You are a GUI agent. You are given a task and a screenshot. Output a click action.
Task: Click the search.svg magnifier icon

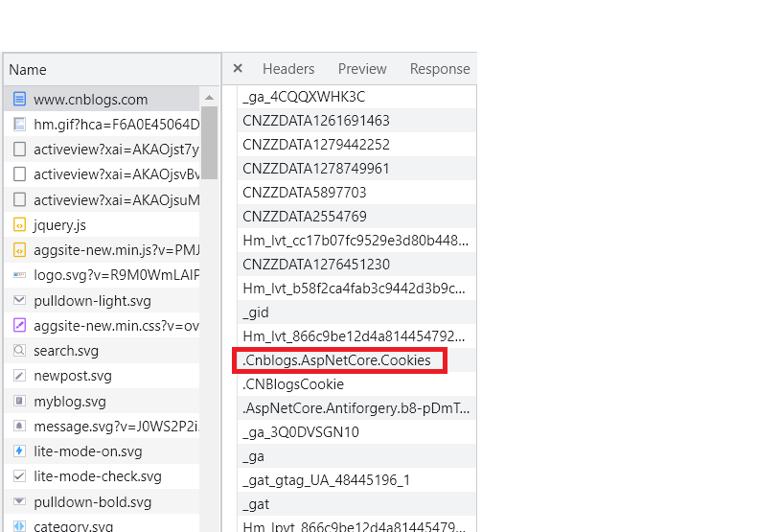pos(19,351)
